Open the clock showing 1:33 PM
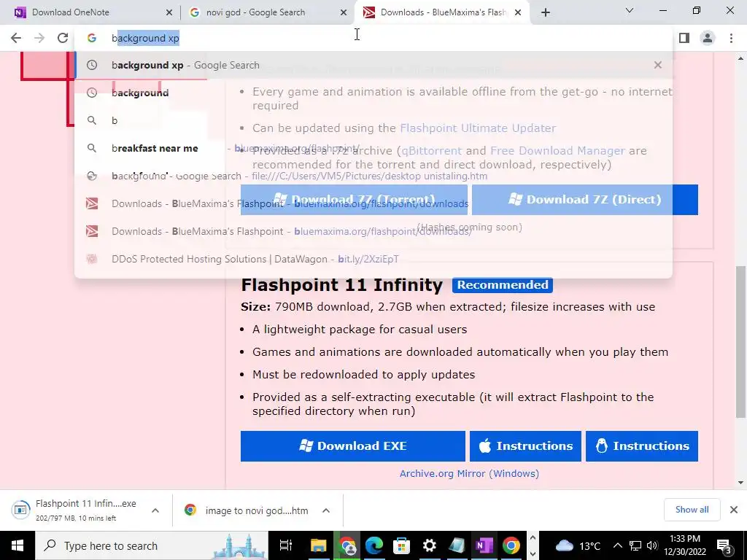747x560 pixels. (684, 545)
